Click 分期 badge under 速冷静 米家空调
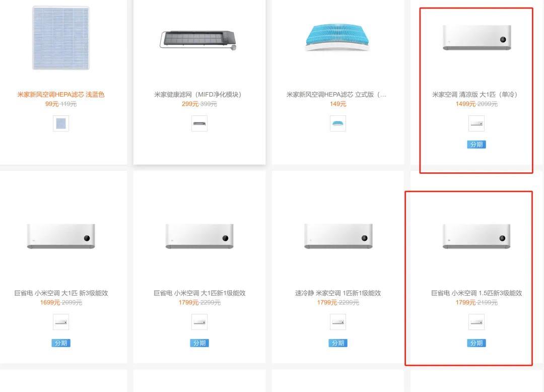Viewport: 544px width, 392px height. pyautogui.click(x=338, y=343)
